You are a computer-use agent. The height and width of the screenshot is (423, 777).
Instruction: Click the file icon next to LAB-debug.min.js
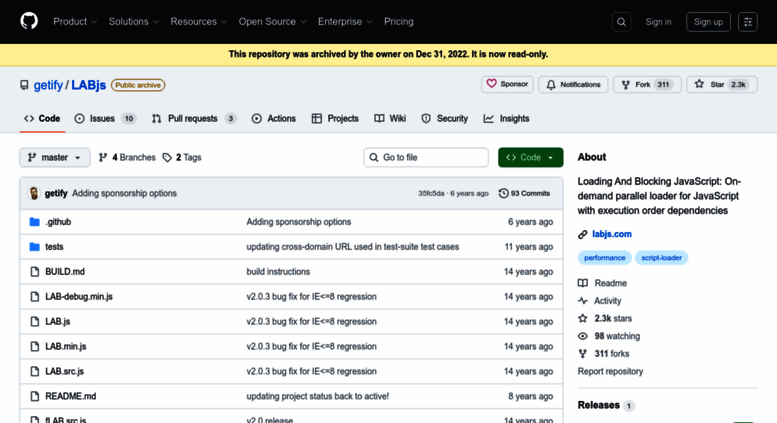(34, 296)
